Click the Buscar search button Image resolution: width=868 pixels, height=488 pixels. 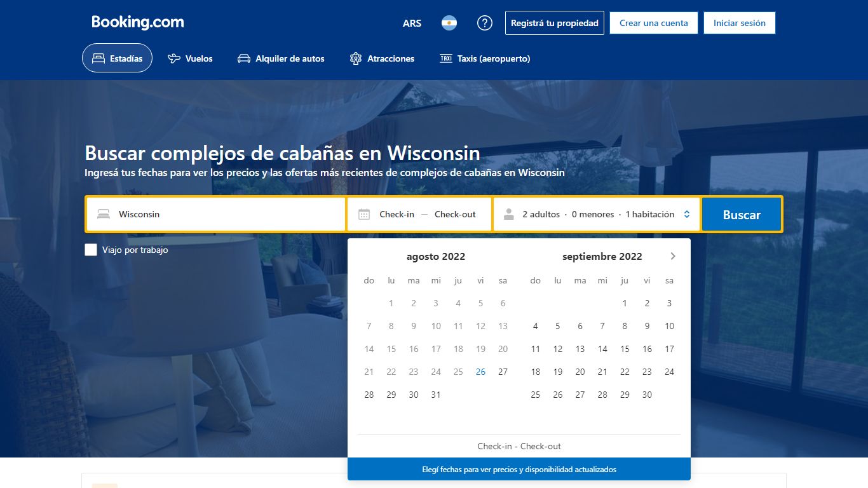point(742,214)
